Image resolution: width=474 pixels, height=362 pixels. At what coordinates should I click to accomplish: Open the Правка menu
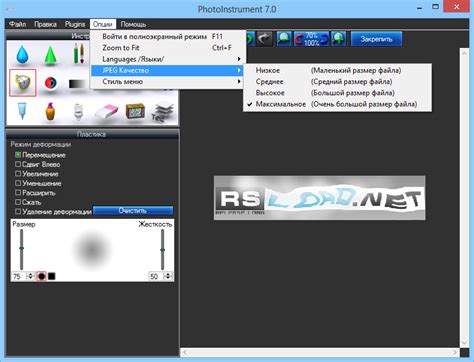point(45,24)
